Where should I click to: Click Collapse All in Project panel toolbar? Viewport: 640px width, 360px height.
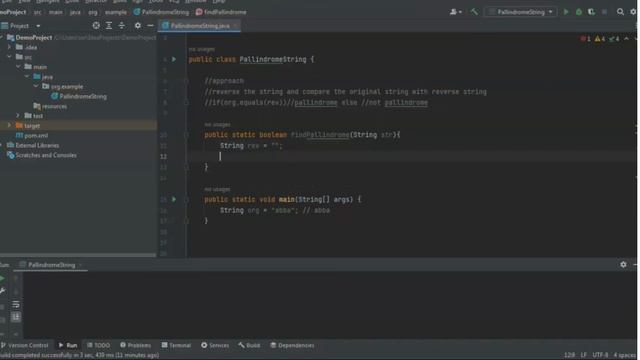(122, 26)
